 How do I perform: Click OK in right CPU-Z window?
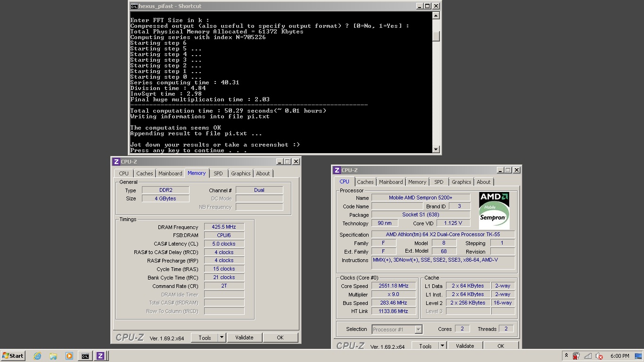coord(501,346)
